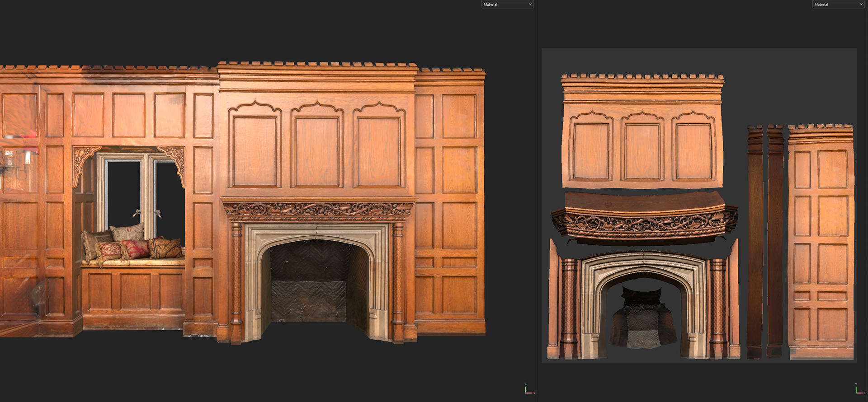Select the right-side wall paneling on model
Screen dimensions: 868x402
click(450, 203)
